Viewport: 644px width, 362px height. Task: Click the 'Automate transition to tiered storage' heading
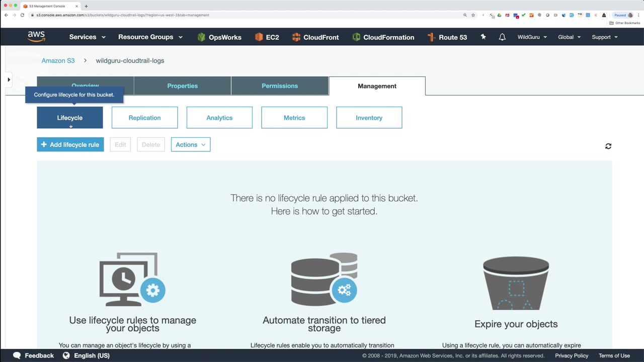click(x=324, y=324)
